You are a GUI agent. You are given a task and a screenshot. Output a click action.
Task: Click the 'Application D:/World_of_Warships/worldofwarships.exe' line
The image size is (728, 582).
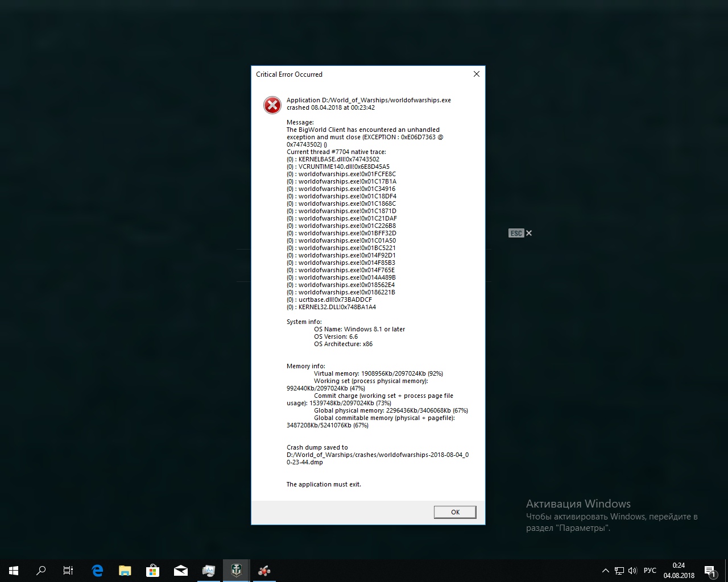(x=369, y=100)
